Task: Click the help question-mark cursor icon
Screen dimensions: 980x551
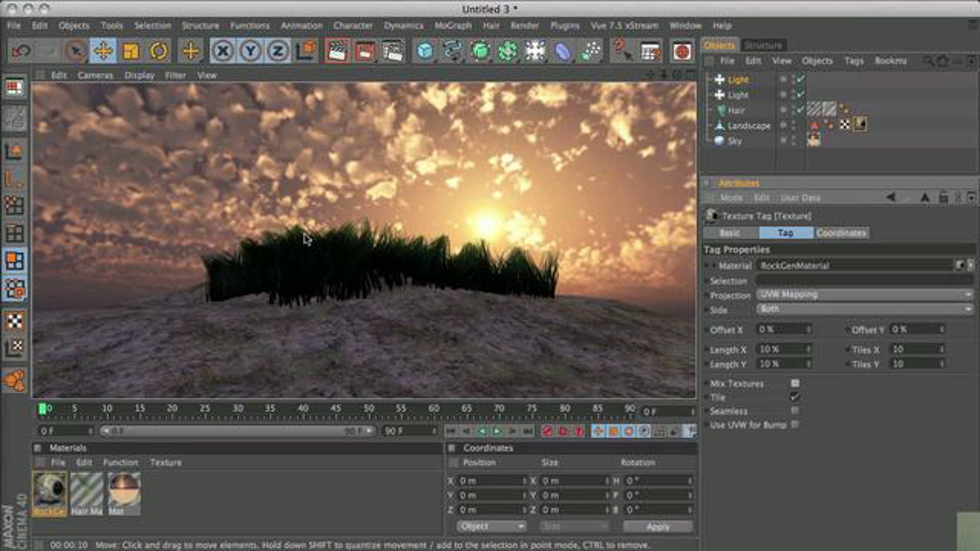Action: (622, 51)
